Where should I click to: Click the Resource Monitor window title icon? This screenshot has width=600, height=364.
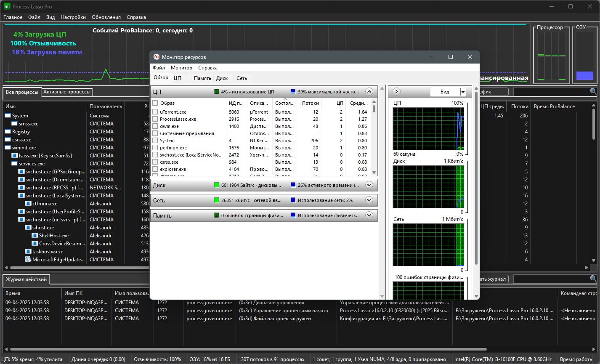(157, 57)
